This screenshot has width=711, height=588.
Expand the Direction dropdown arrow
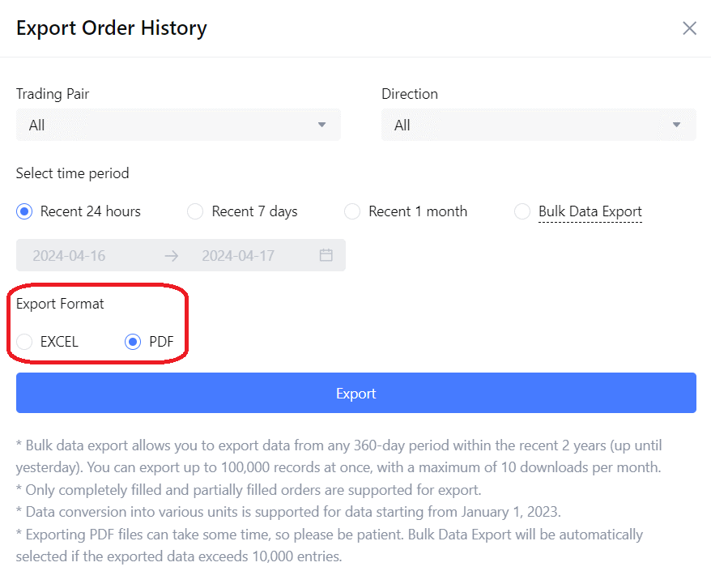(677, 125)
